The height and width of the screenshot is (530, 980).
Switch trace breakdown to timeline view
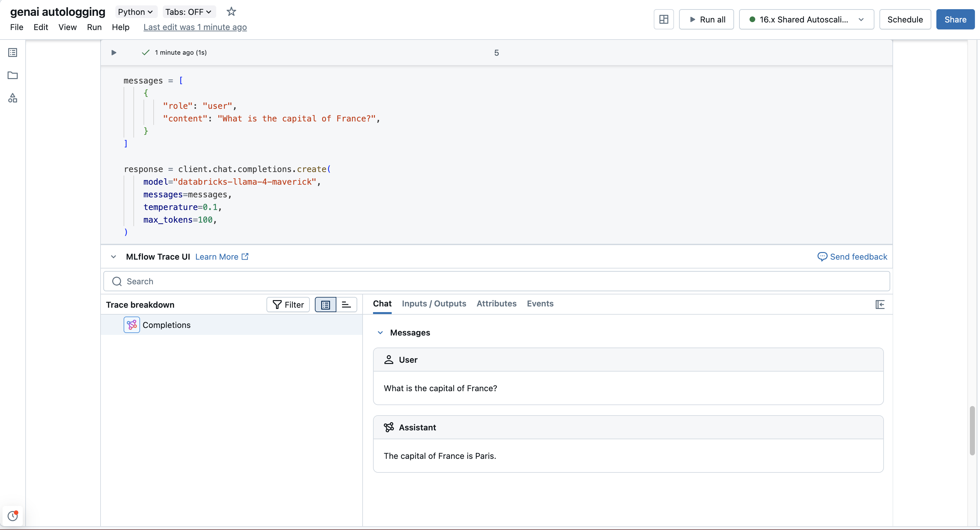346,305
